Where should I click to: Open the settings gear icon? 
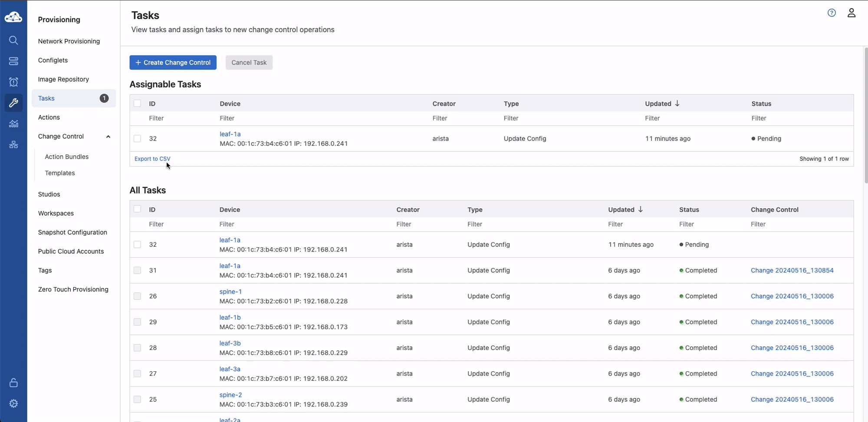13,403
